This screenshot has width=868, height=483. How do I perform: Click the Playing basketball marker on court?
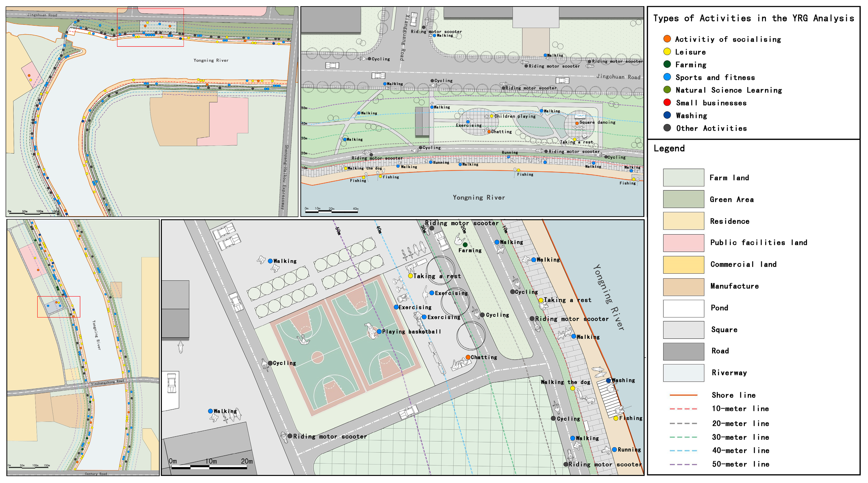(379, 331)
